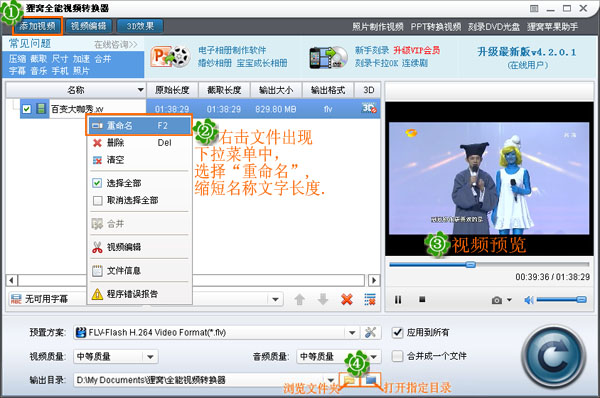Viewport: 600px width, 398px height.
Task: Click 字幕 in FAQ panel
Action: pos(18,71)
